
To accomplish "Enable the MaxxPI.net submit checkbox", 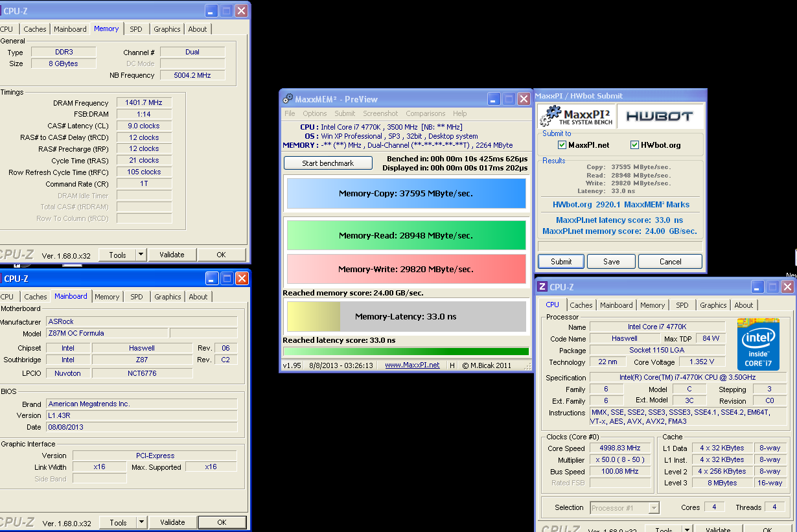I will coord(562,145).
